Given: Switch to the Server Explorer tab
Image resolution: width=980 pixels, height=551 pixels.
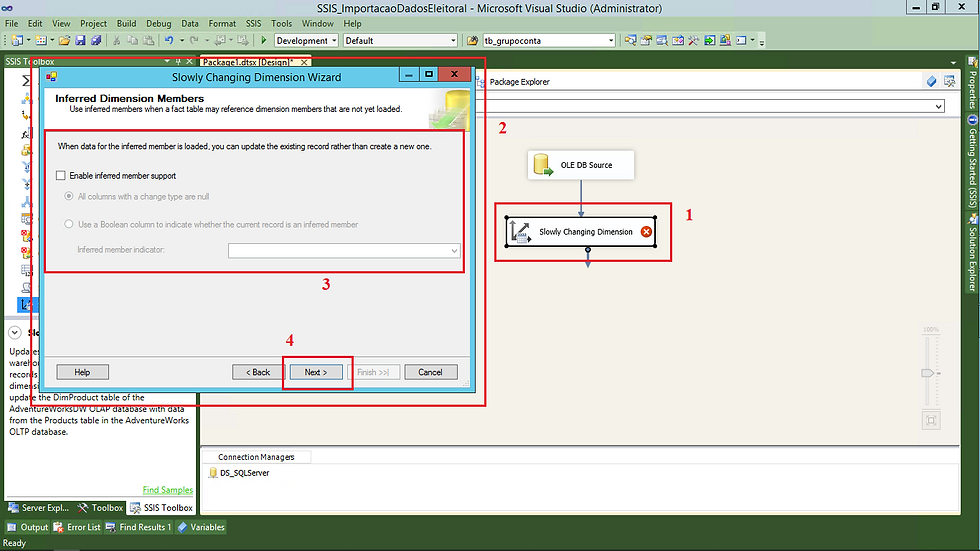Looking at the screenshot, I should pyautogui.click(x=39, y=508).
